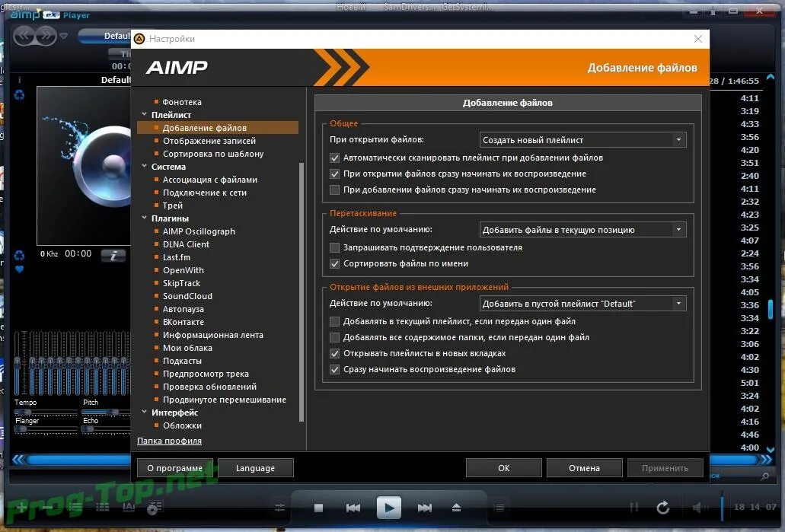This screenshot has width=785, height=532.
Task: Skip to the next track
Action: 425,508
